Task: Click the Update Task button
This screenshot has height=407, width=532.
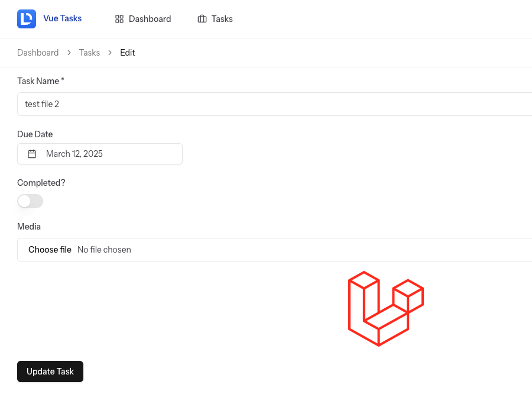Action: (50, 372)
